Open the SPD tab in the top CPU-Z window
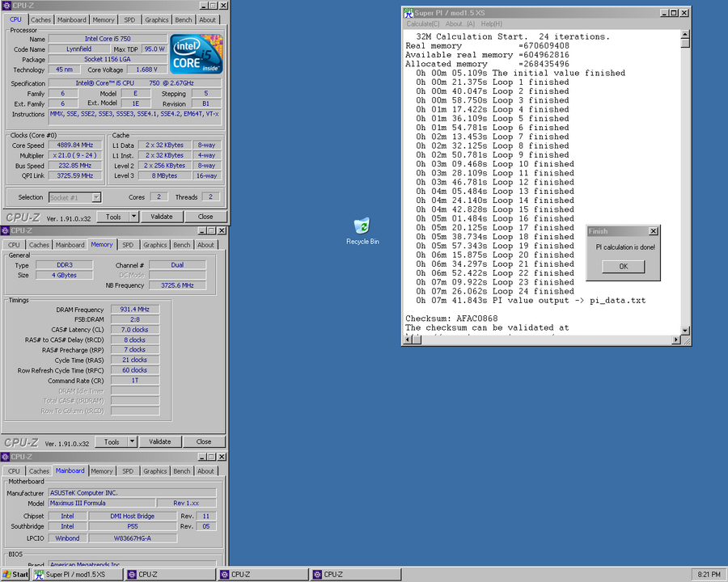728x582 pixels. (129, 20)
